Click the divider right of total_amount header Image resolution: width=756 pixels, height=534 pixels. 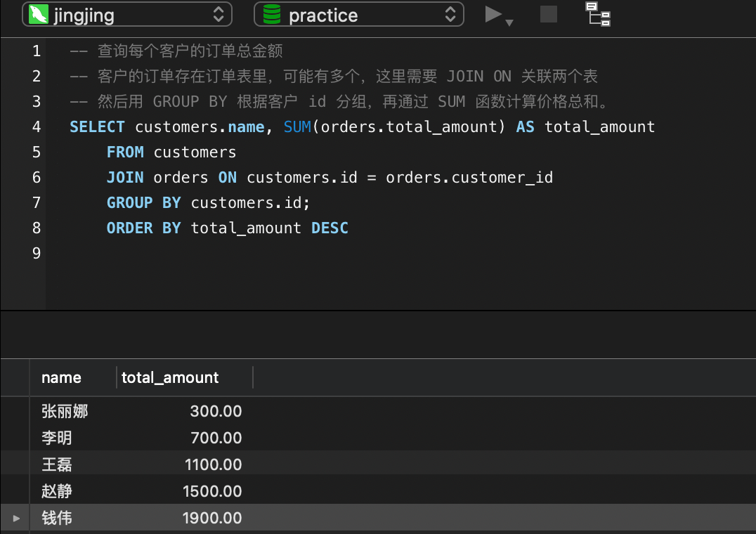click(253, 377)
